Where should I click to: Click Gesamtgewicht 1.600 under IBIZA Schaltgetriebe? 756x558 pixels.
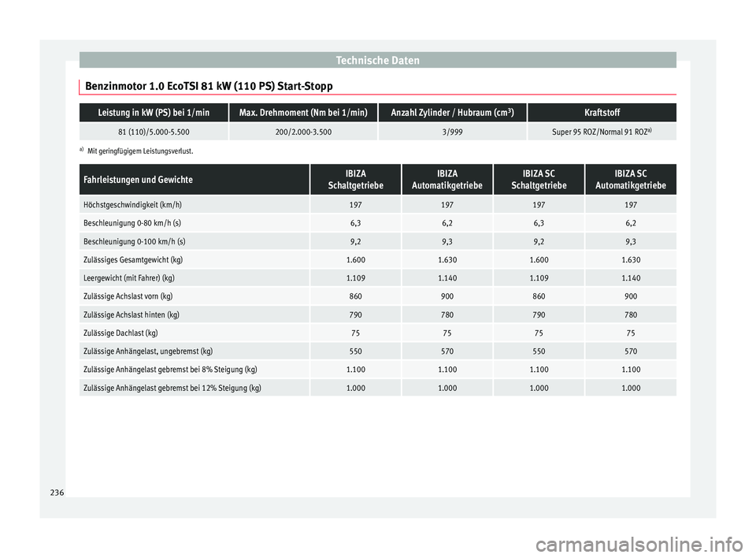click(x=356, y=260)
